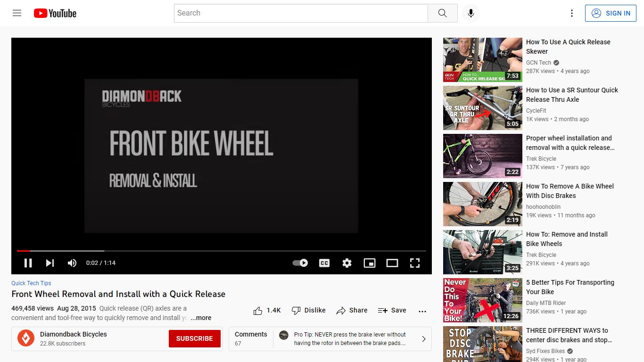The height and width of the screenshot is (362, 644).
Task: Click title Proper wheel installation and removal
Action: [x=570, y=143]
